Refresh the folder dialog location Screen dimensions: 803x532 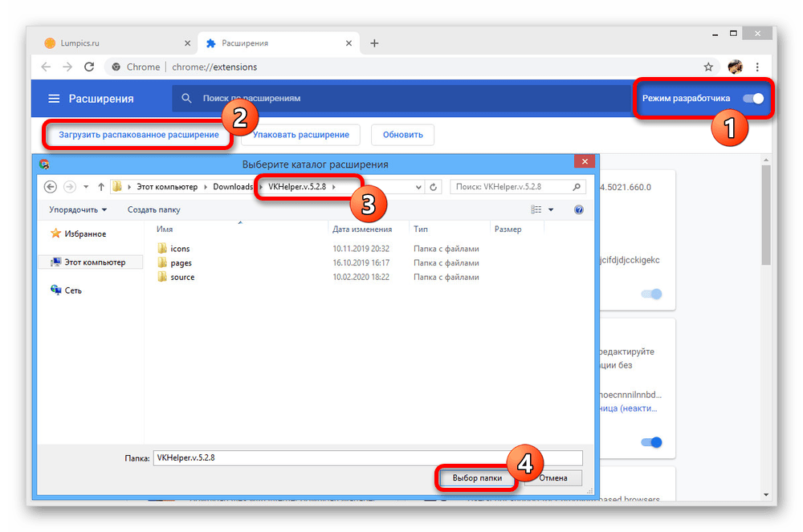pyautogui.click(x=434, y=187)
